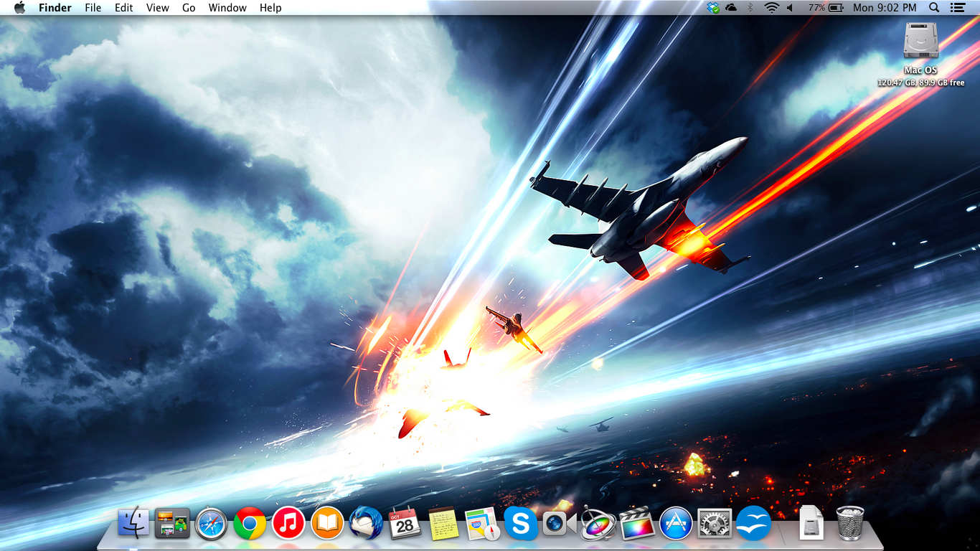This screenshot has height=551, width=980.
Task: Open Skype from the Dock
Action: click(521, 524)
